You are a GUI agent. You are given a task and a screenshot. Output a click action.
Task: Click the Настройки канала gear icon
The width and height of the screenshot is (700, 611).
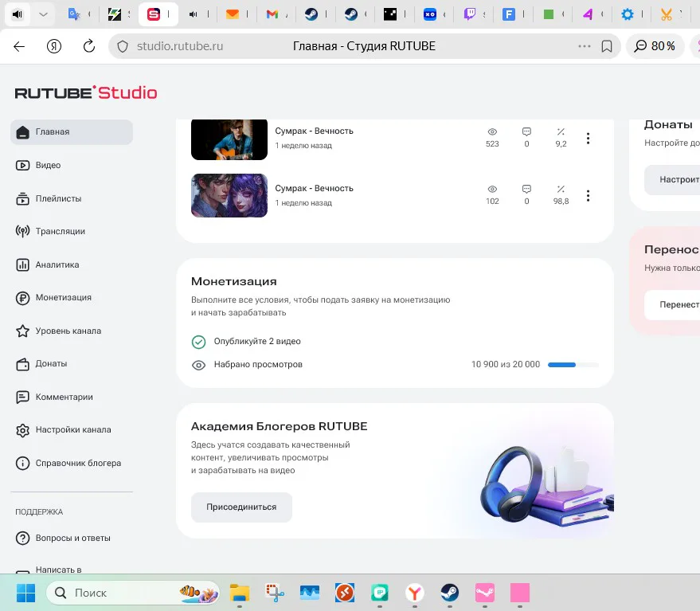click(x=22, y=430)
